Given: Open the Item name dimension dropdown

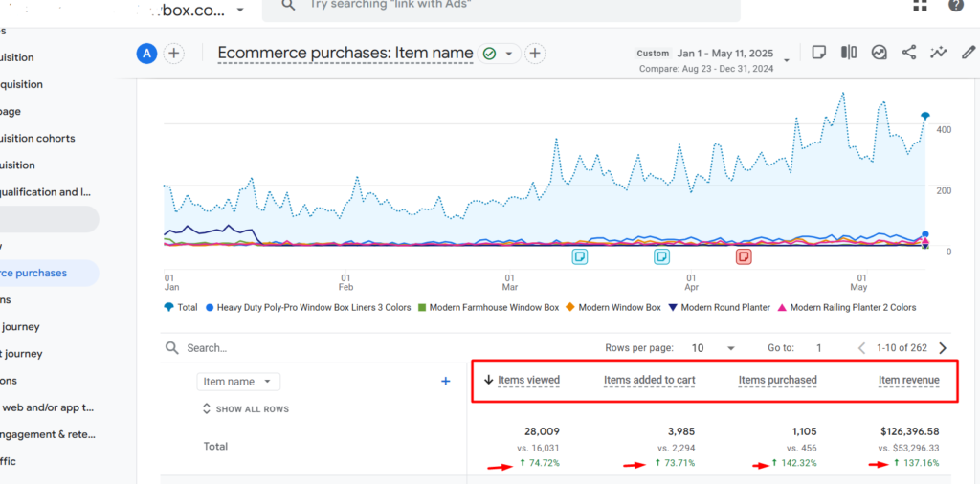Looking at the screenshot, I should (238, 382).
